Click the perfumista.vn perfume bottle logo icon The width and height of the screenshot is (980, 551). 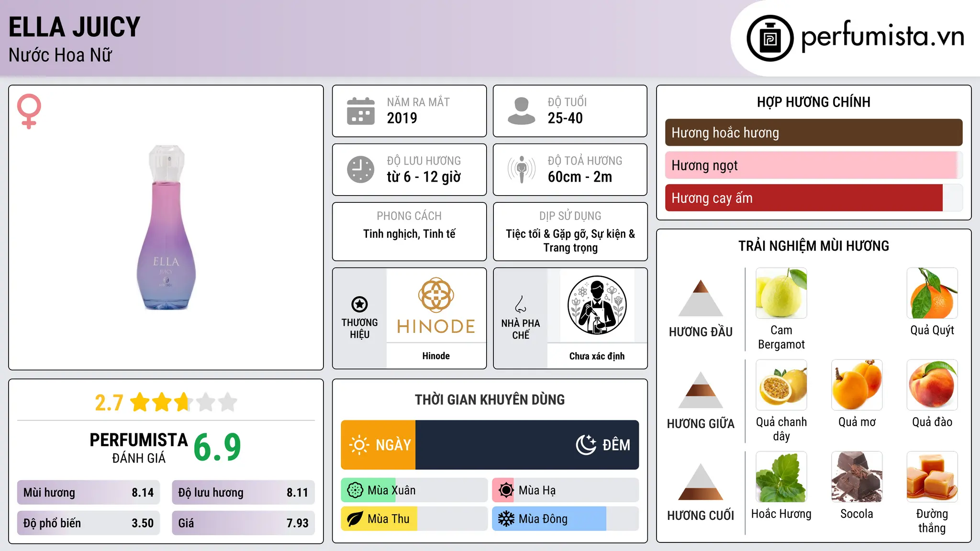[x=770, y=38]
